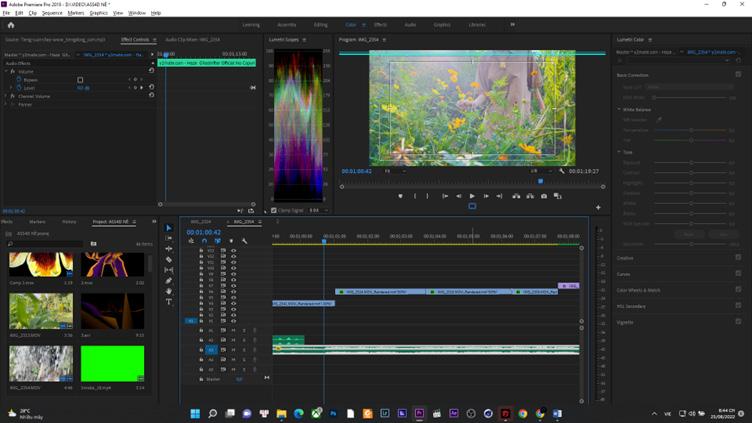Switch to Effect Controls tab
Viewport: 752px width, 423px height.
pyautogui.click(x=135, y=39)
